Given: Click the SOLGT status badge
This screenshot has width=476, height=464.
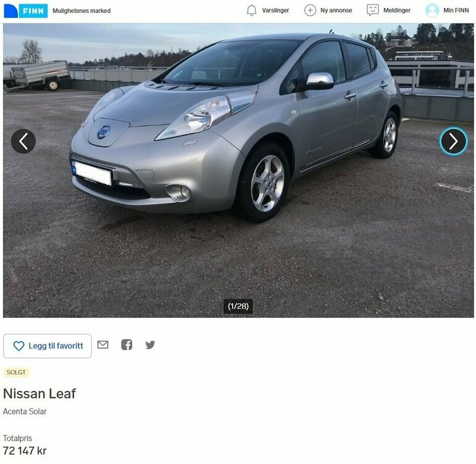Looking at the screenshot, I should pyautogui.click(x=16, y=372).
